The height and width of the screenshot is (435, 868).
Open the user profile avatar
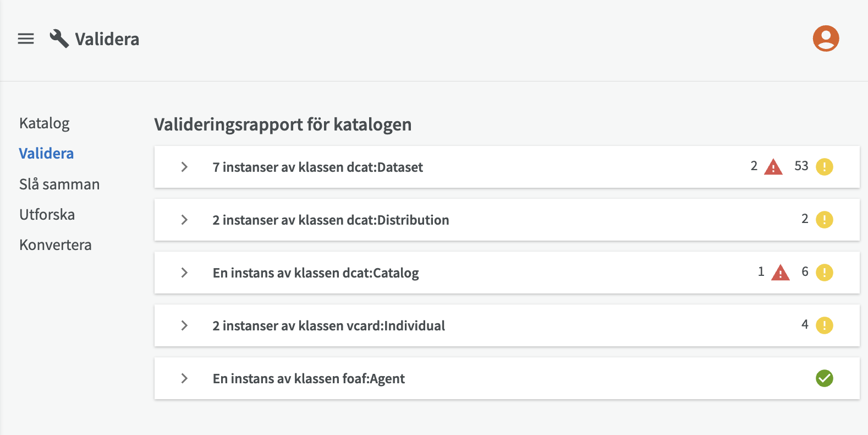826,39
